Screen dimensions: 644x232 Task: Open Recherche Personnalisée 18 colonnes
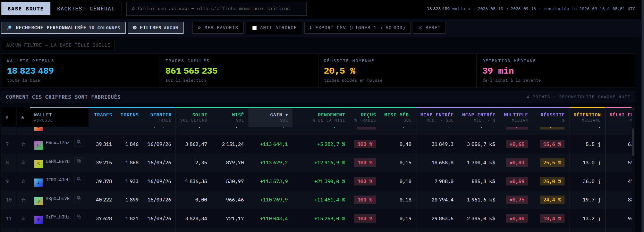point(63,28)
